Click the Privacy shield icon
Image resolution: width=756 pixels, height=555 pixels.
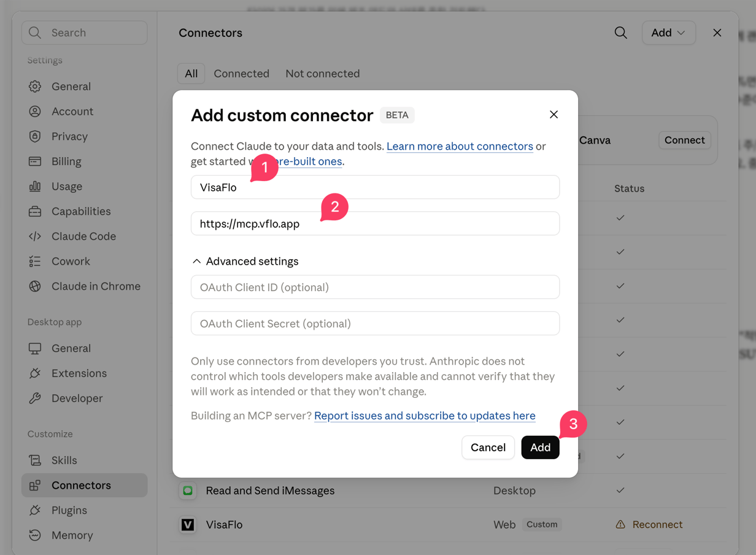35,136
